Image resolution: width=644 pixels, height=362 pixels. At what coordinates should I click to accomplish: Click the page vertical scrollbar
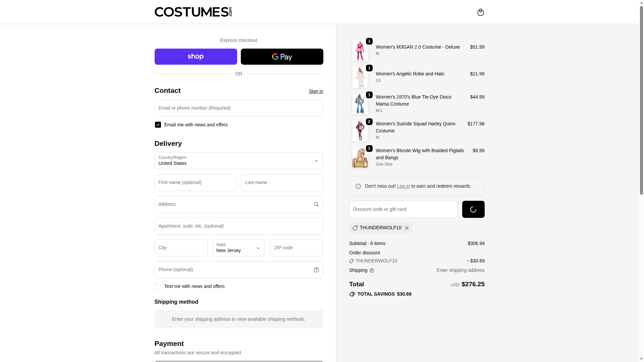[x=641, y=101]
